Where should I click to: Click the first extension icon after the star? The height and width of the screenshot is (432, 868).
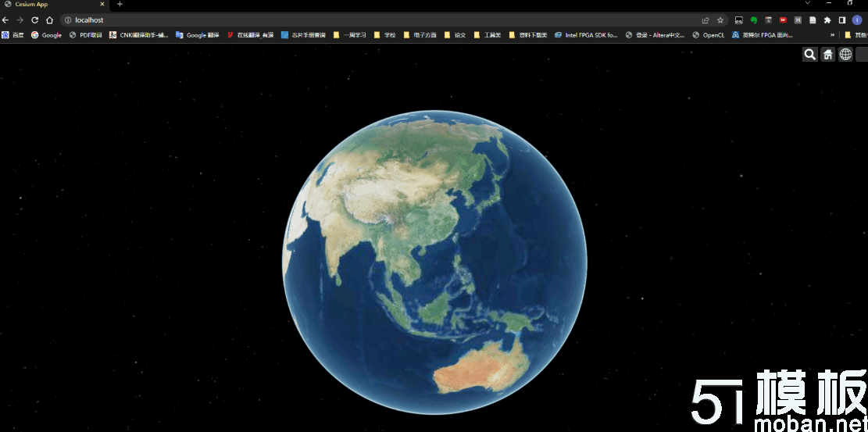click(738, 20)
